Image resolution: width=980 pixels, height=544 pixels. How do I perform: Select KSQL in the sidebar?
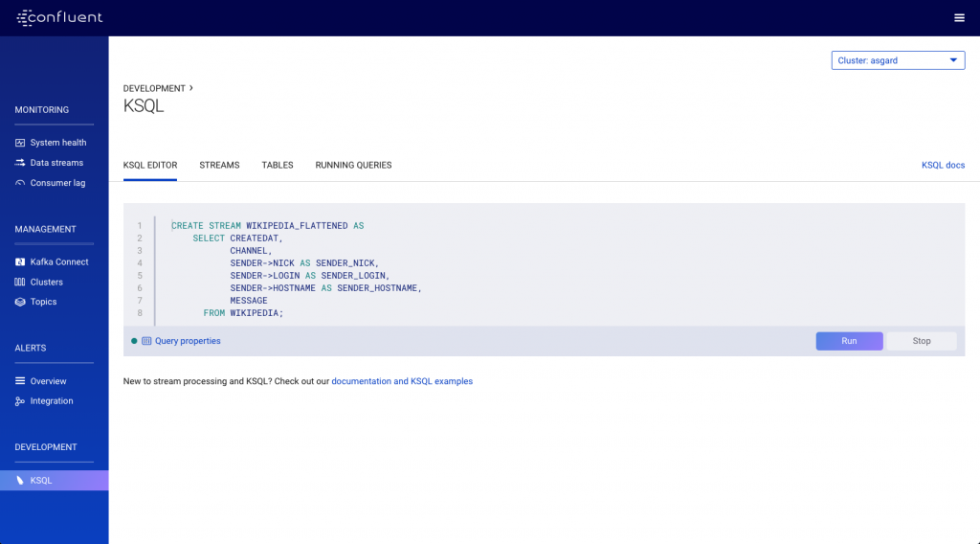[x=54, y=480]
